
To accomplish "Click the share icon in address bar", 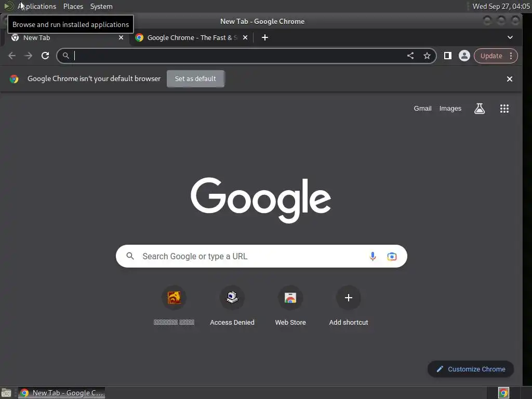I will [410, 56].
